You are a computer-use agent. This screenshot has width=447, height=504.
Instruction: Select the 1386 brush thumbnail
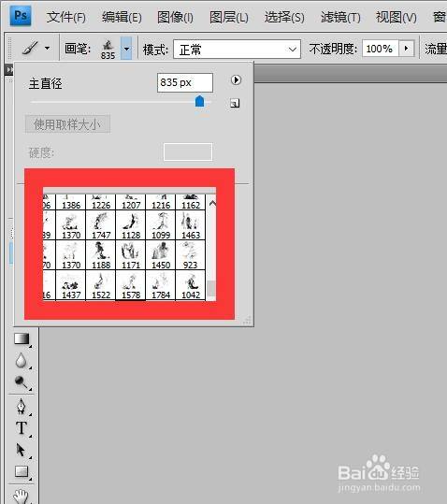(x=71, y=202)
